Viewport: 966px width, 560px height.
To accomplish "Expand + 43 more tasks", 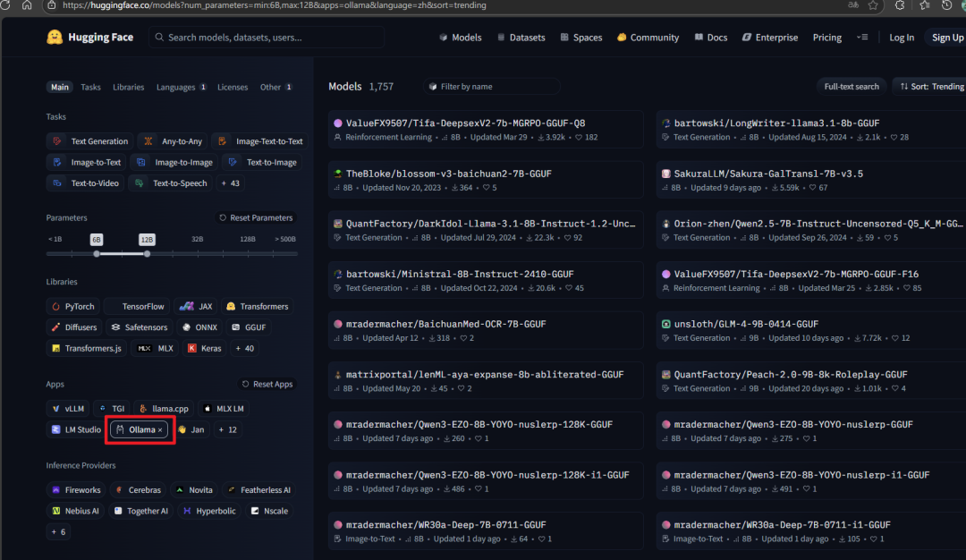I will pos(231,183).
